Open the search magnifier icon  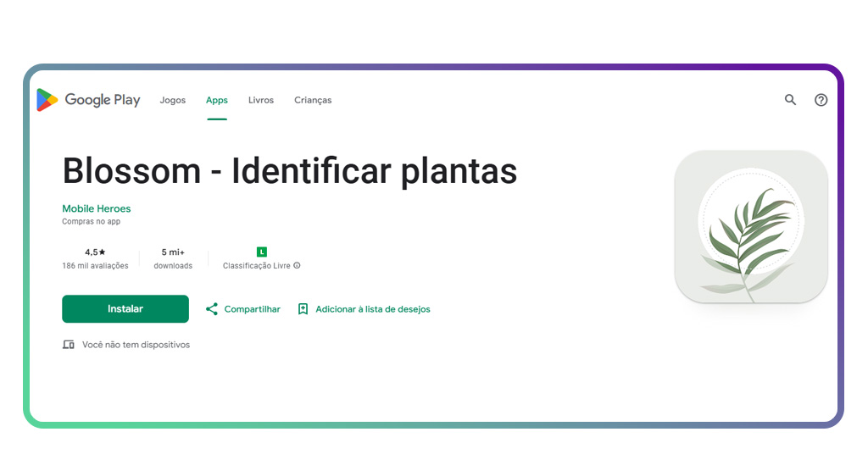tap(790, 100)
